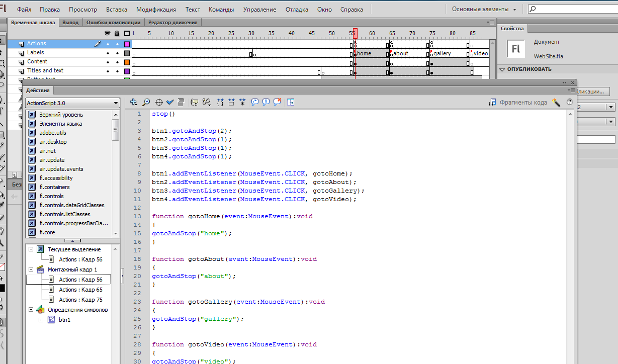Click the eye header to hide all layers

coord(107,33)
